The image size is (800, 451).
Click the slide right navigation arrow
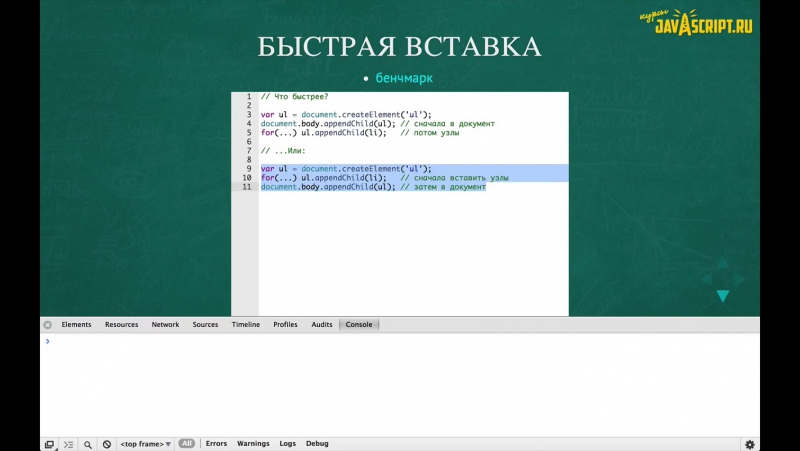coord(739,279)
